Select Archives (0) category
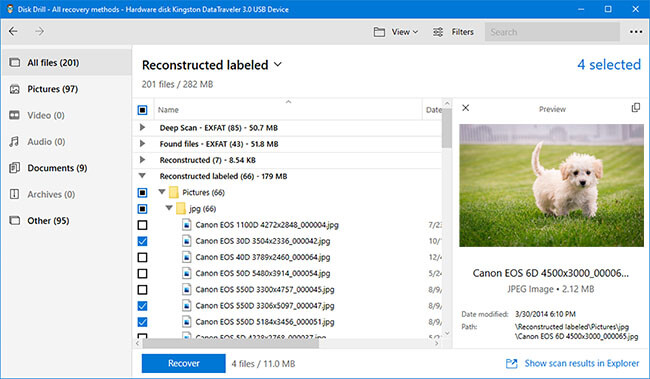Image resolution: width=650 pixels, height=379 pixels. (66, 194)
